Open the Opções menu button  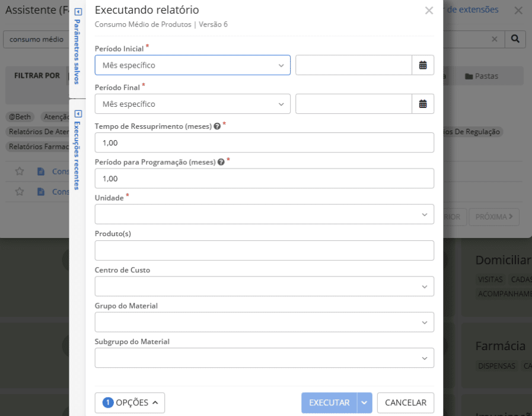[x=130, y=403]
